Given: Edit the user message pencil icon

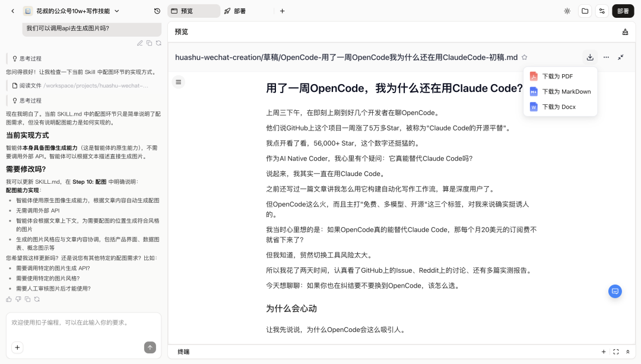Looking at the screenshot, I should [x=140, y=43].
